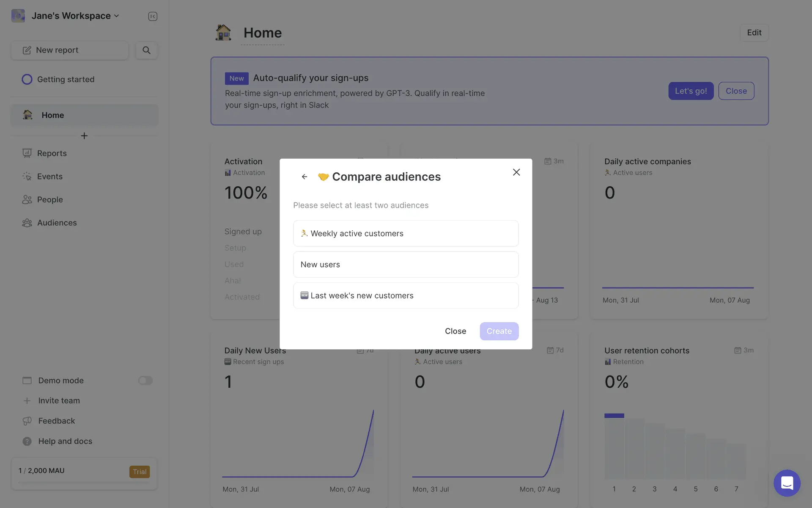Open the 7d date range on Daily active users
The image size is (812, 508).
(x=555, y=350)
